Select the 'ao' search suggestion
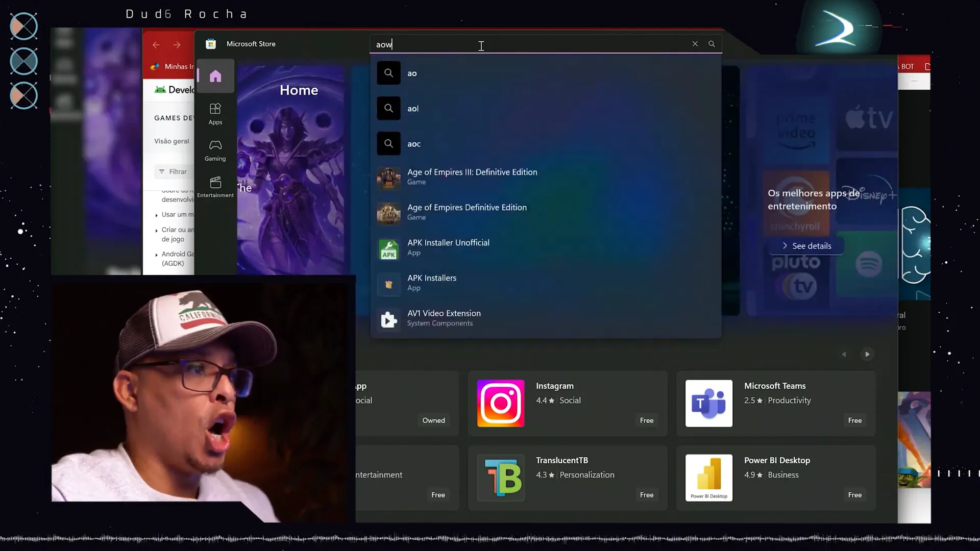Image resolution: width=980 pixels, height=551 pixels. coord(546,73)
